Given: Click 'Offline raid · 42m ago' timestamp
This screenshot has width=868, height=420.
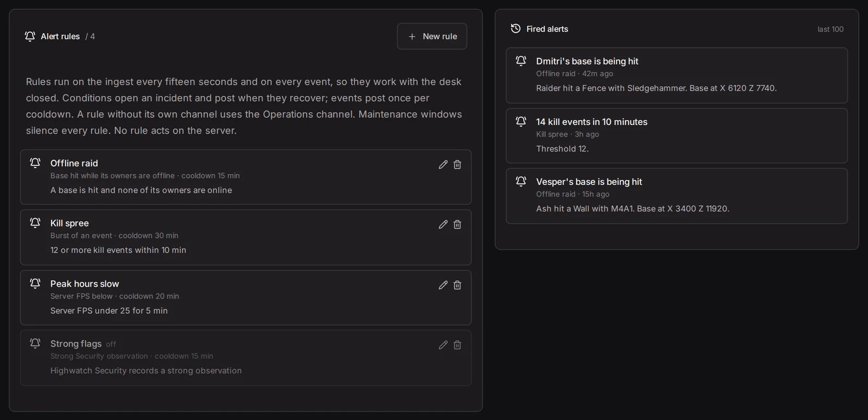Looking at the screenshot, I should point(575,74).
